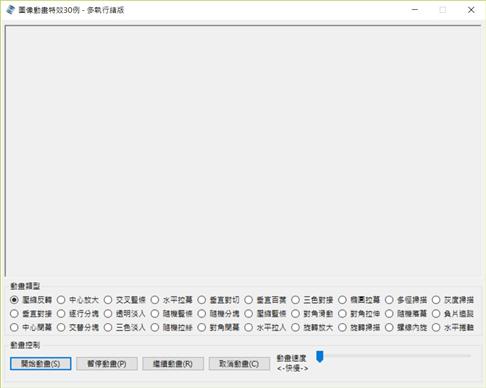The width and height of the screenshot is (486, 388).
Task: Choose the 對角拉伸 animation type
Action: pos(359,314)
